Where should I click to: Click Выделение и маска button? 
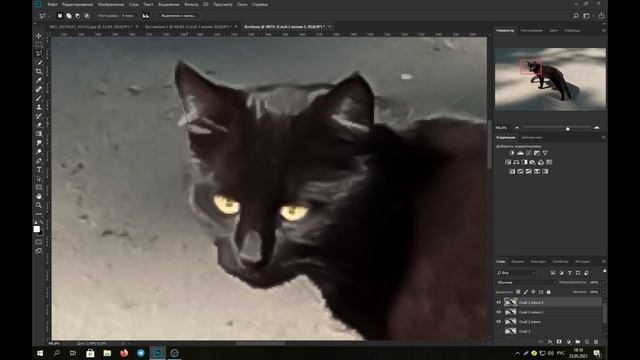pyautogui.click(x=178, y=16)
